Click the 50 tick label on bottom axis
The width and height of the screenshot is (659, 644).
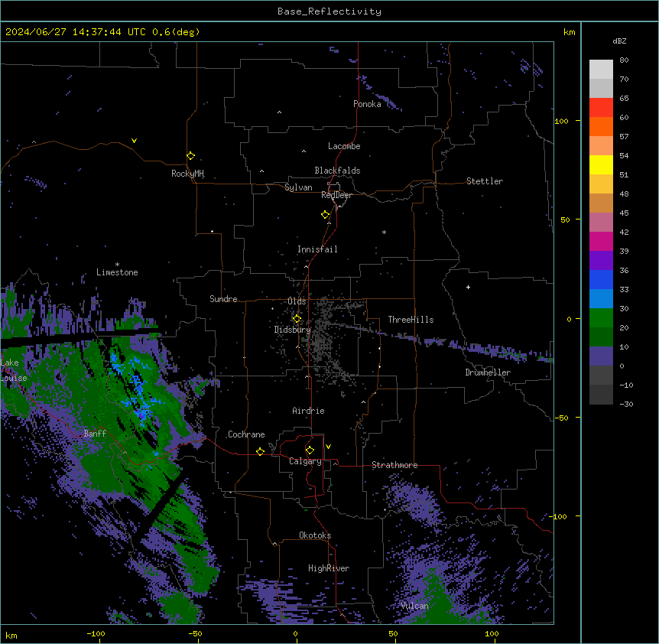click(393, 633)
